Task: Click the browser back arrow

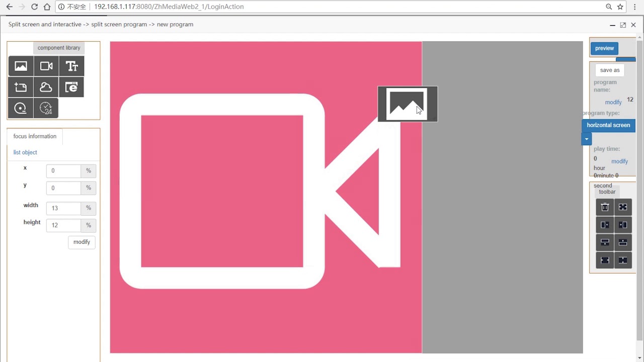Action: pos(9,7)
